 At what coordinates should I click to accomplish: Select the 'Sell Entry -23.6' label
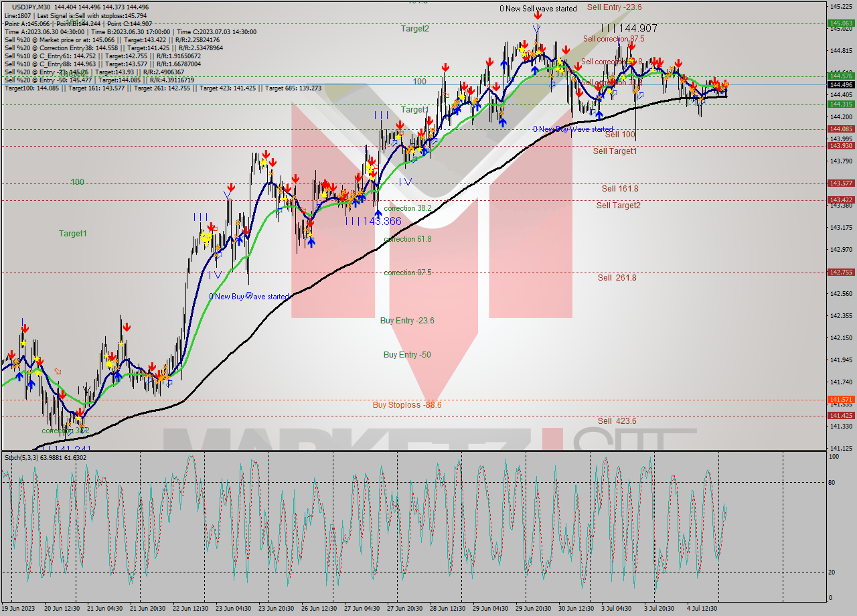click(x=614, y=7)
